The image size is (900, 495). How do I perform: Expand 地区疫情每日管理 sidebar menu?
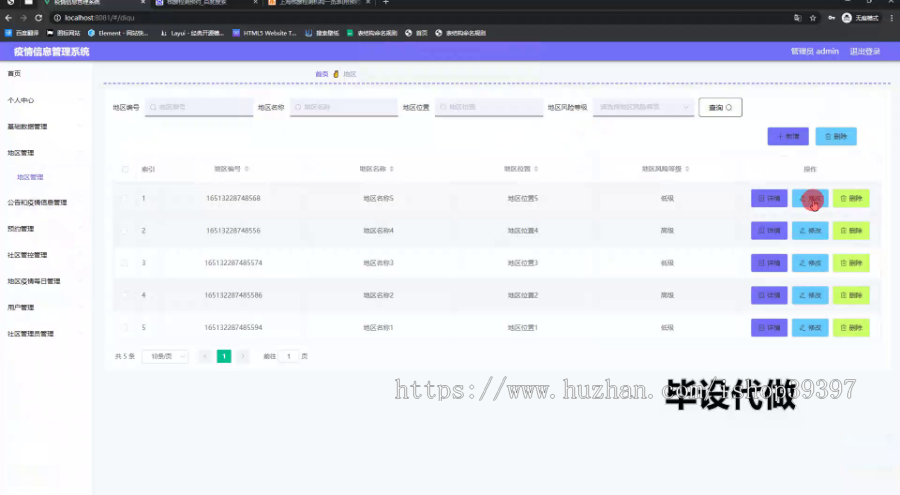tap(46, 281)
